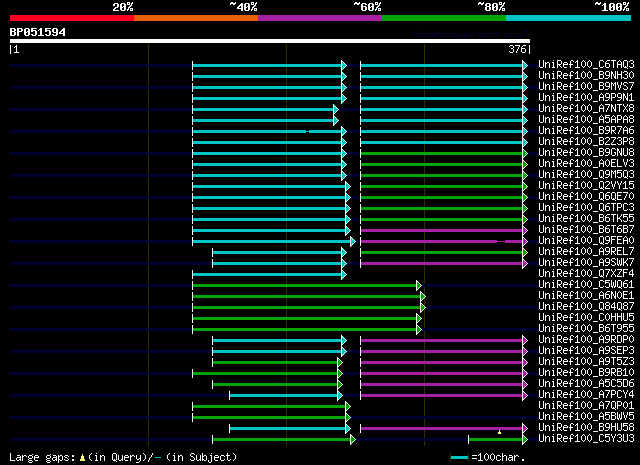Select hit label UniRef100_Q2VY15

pyautogui.click(x=586, y=186)
